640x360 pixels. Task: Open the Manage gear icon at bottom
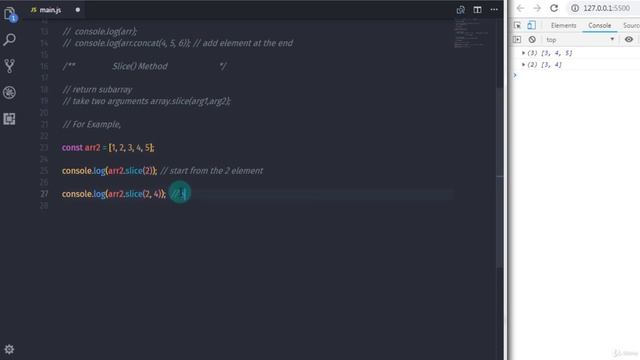[x=9, y=349]
